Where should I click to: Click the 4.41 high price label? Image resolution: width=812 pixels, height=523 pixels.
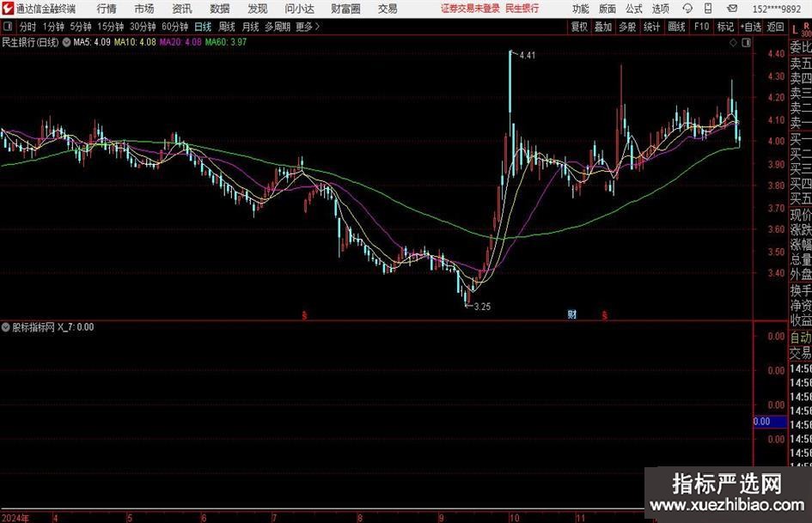tap(528, 56)
